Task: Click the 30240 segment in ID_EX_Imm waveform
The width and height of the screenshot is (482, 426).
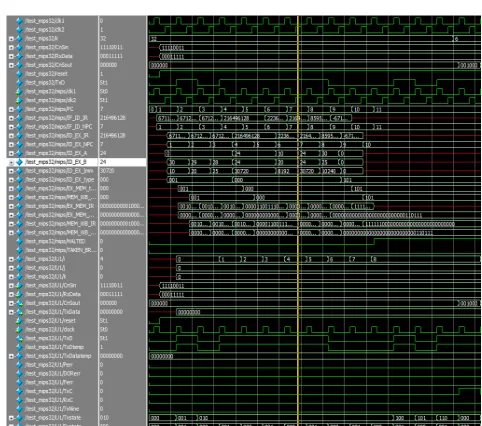Action: pyautogui.click(x=330, y=171)
